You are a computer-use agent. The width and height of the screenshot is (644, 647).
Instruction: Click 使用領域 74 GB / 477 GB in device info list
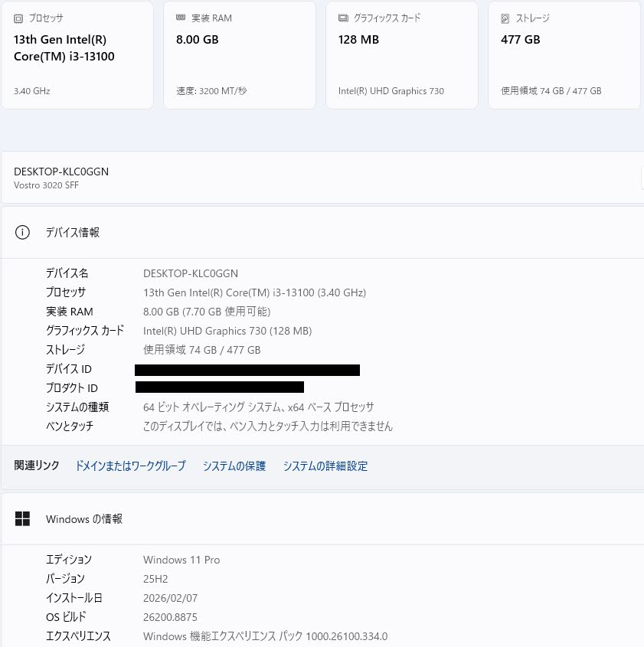coord(201,350)
